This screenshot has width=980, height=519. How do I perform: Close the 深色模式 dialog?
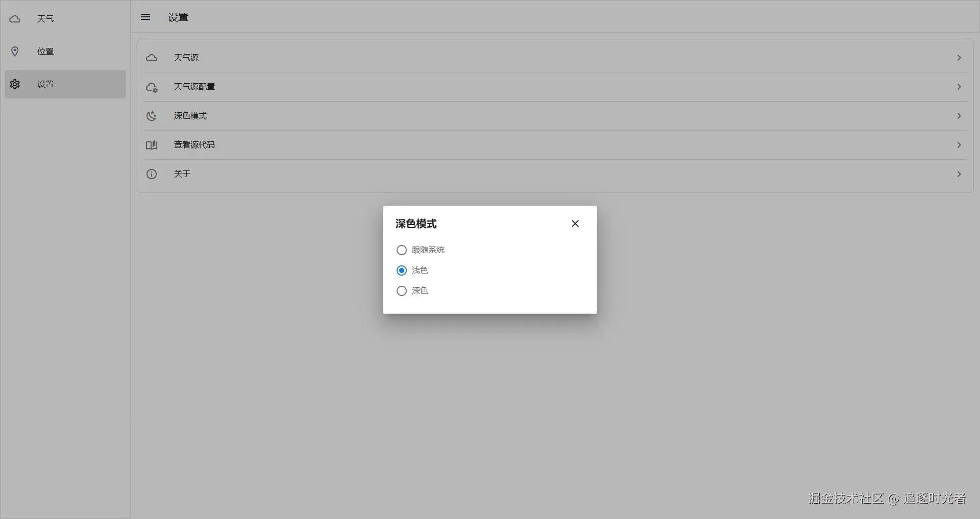[575, 224]
